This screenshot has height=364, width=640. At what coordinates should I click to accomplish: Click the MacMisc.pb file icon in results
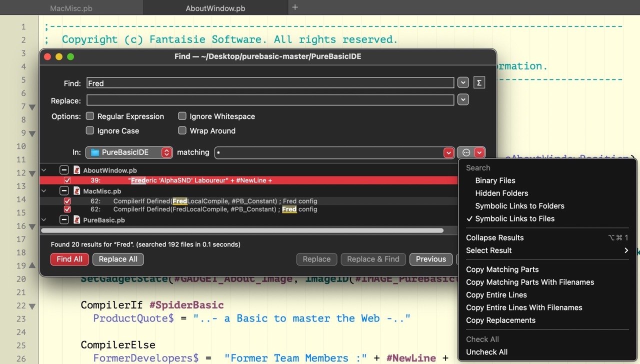(77, 191)
